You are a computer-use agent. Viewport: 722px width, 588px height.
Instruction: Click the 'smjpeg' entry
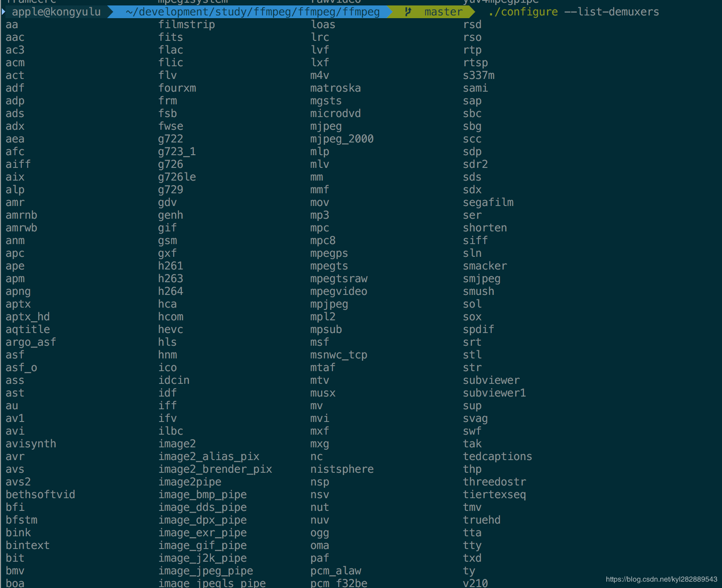tap(482, 279)
